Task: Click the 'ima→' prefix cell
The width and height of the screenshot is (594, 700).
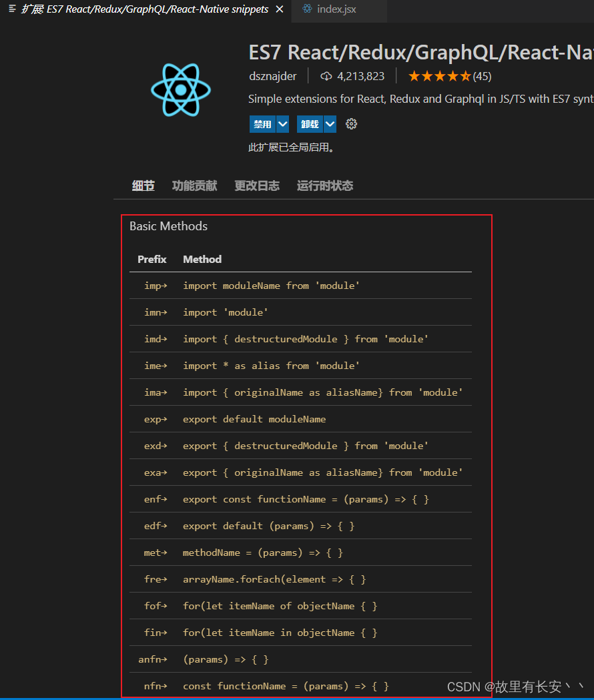Action: pos(156,392)
